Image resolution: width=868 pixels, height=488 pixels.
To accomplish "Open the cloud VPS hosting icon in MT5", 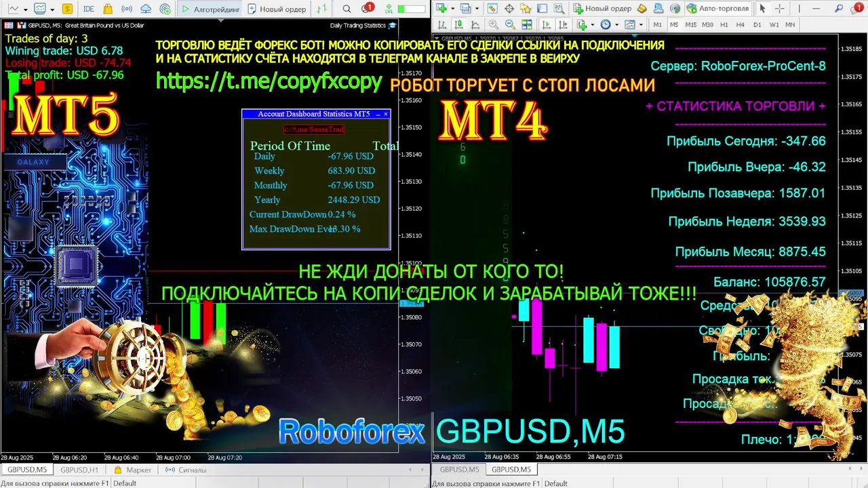I will (x=146, y=9).
